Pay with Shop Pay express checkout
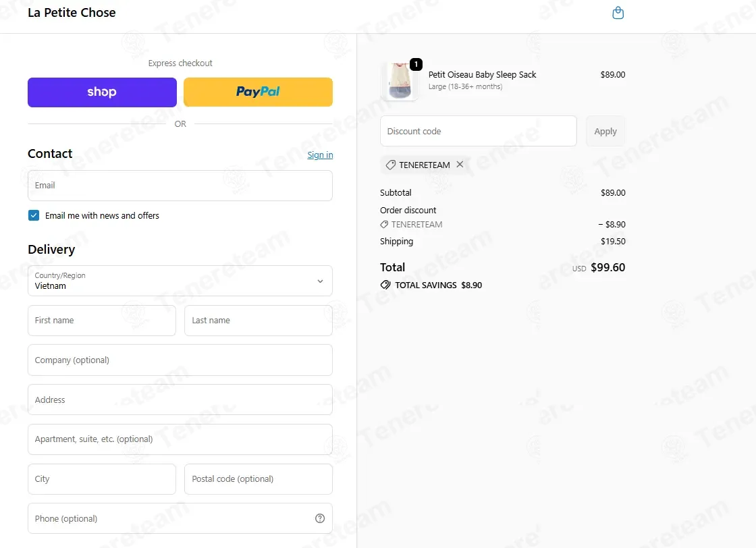 click(102, 92)
